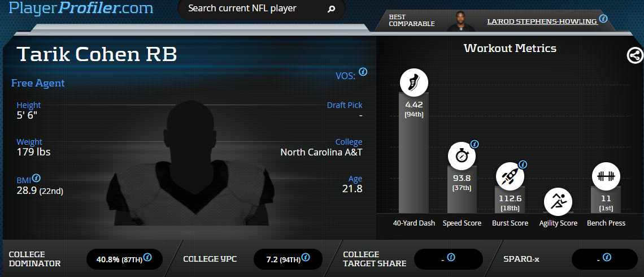This screenshot has width=644, height=277.
Task: Open the share icon in Workout Metrics
Action: [x=635, y=55]
